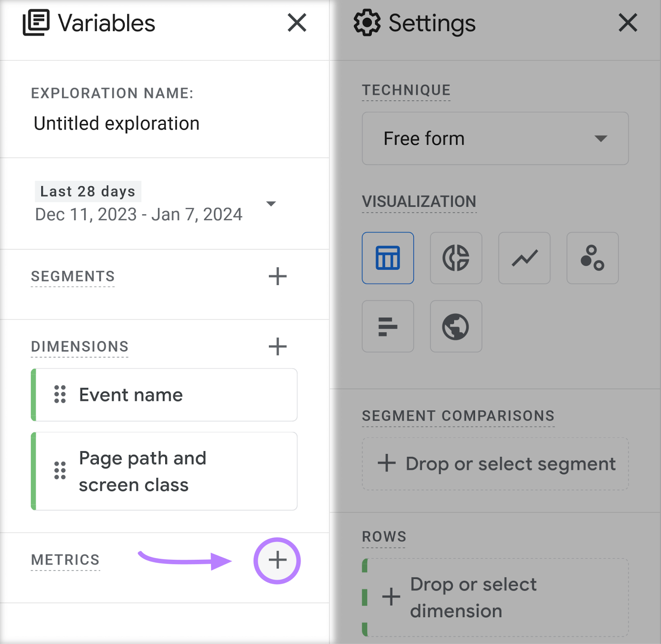Screen dimensions: 661x644
Task: Close the Variables panel
Action: click(297, 24)
